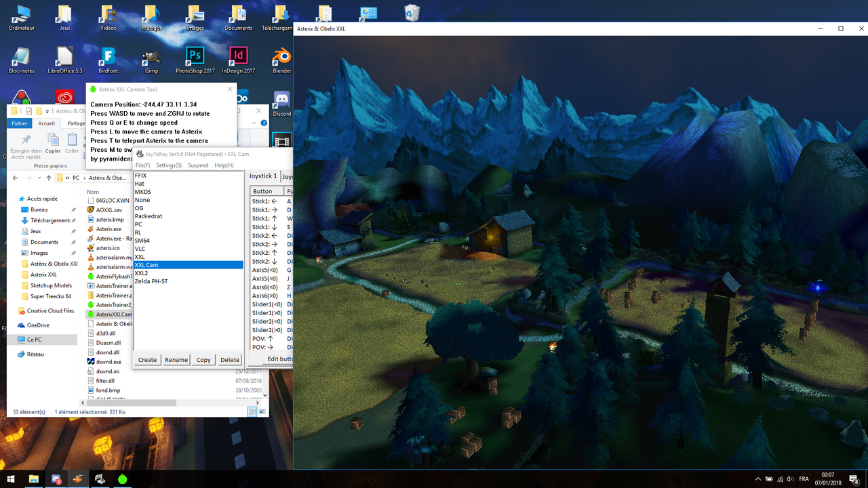The height and width of the screenshot is (488, 868).
Task: Click the Explorer horizontal scrollbar
Action: (132, 403)
